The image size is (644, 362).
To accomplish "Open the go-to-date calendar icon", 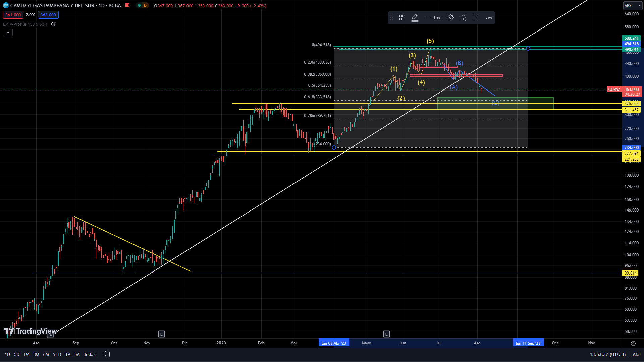I will (x=107, y=354).
